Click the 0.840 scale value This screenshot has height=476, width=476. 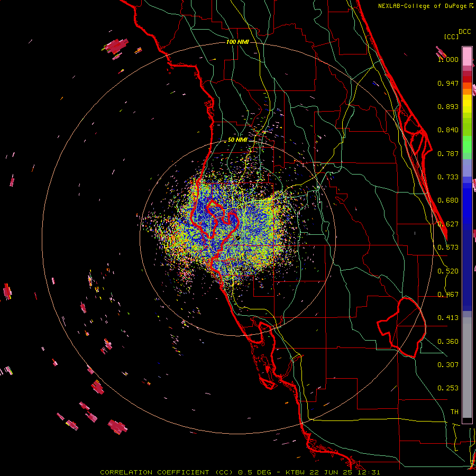(448, 130)
